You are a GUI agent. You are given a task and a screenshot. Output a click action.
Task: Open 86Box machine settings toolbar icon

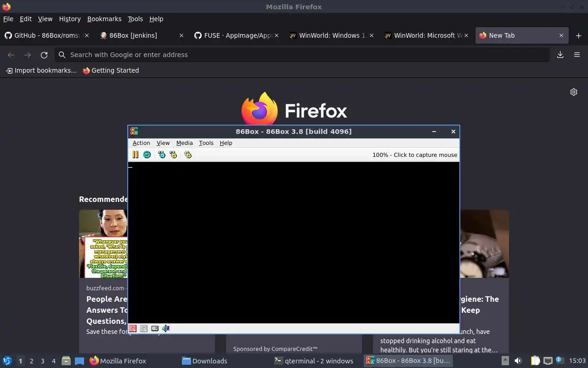(x=188, y=155)
